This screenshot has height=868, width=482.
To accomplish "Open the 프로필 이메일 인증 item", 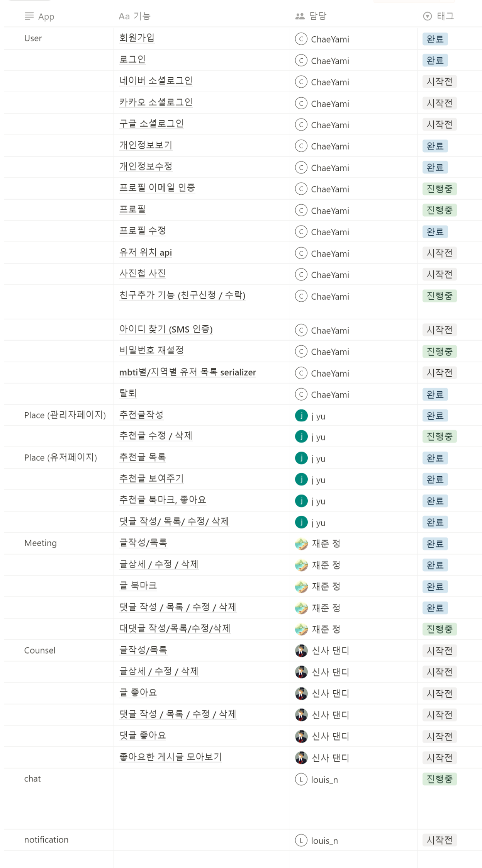I will 157,188.
